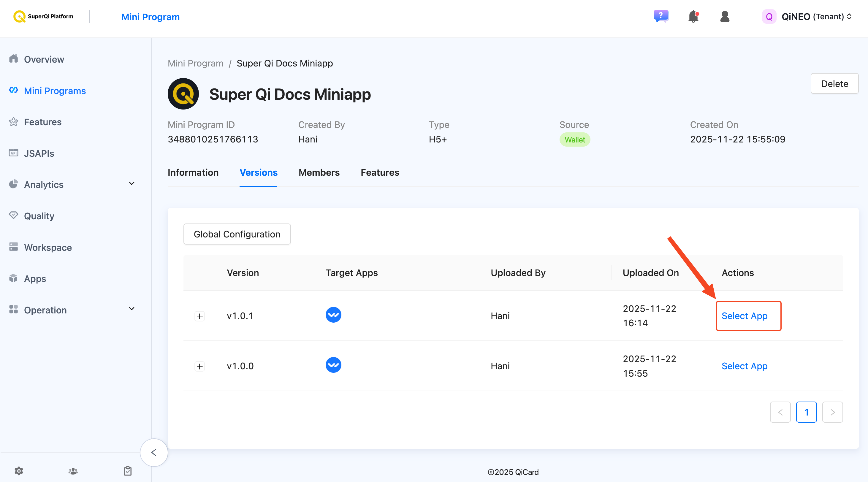Click target app icon for v1.0.0
Screen dimensions: 868x482
333,365
